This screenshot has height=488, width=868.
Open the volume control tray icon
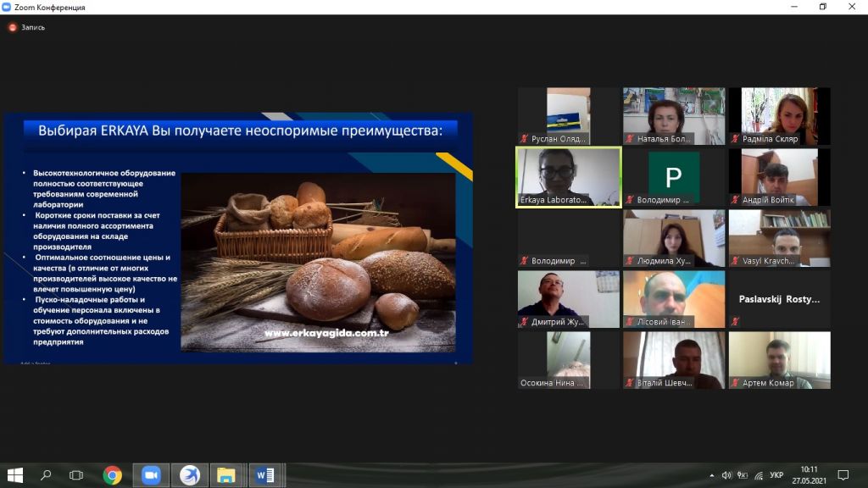click(726, 475)
